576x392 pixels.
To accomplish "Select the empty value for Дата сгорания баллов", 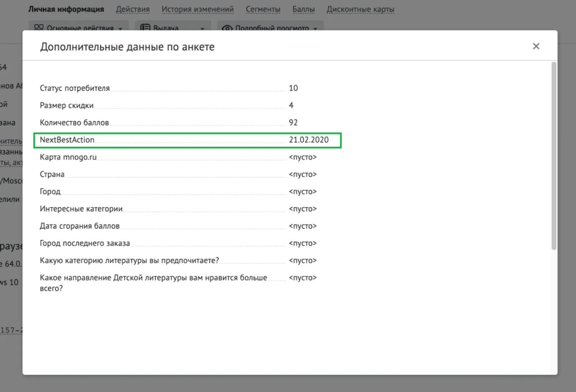I will click(303, 226).
